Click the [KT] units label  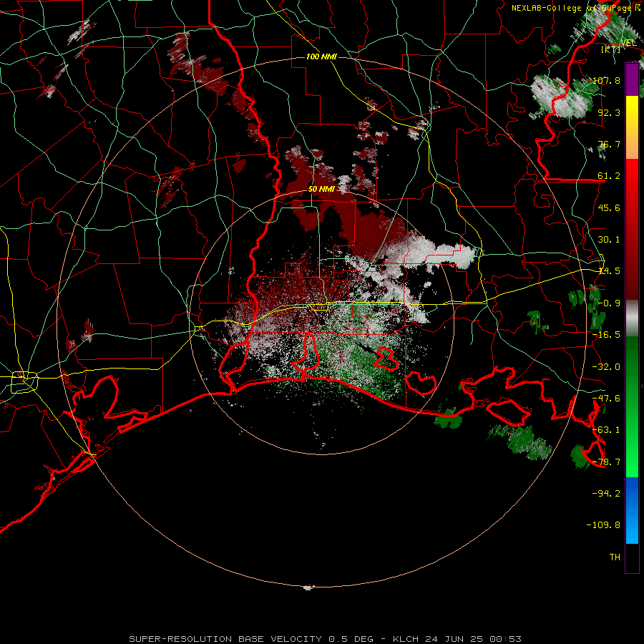(x=611, y=49)
